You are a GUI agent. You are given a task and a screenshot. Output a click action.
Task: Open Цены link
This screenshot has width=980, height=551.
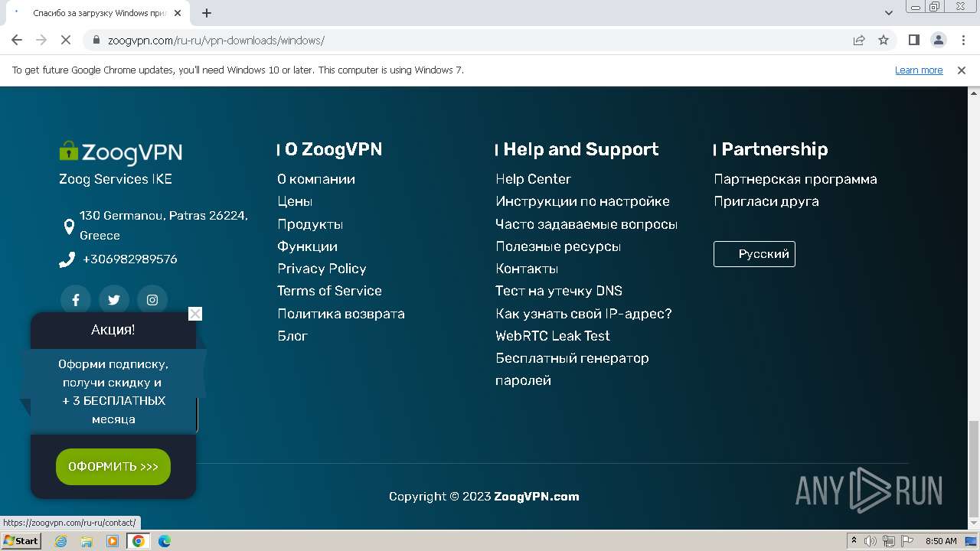coord(295,201)
